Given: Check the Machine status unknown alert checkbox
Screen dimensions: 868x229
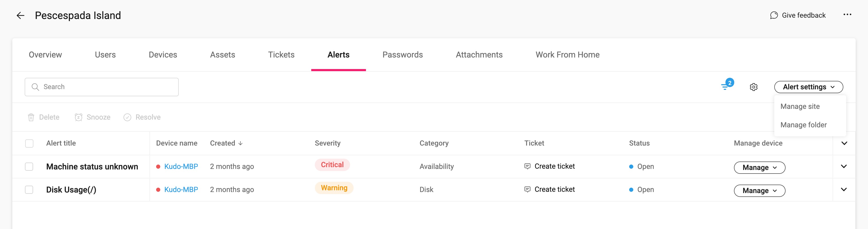Looking at the screenshot, I should (x=29, y=167).
